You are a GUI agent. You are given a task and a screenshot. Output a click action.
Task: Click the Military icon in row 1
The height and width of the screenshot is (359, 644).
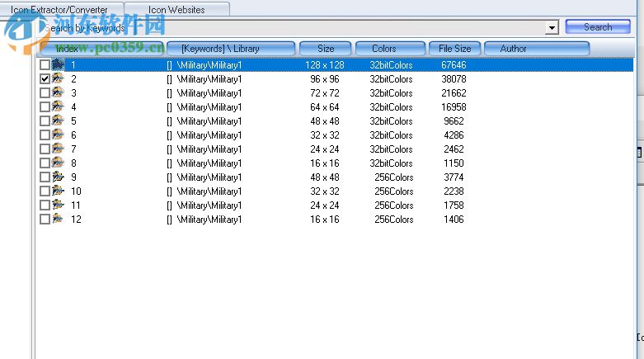click(x=58, y=64)
